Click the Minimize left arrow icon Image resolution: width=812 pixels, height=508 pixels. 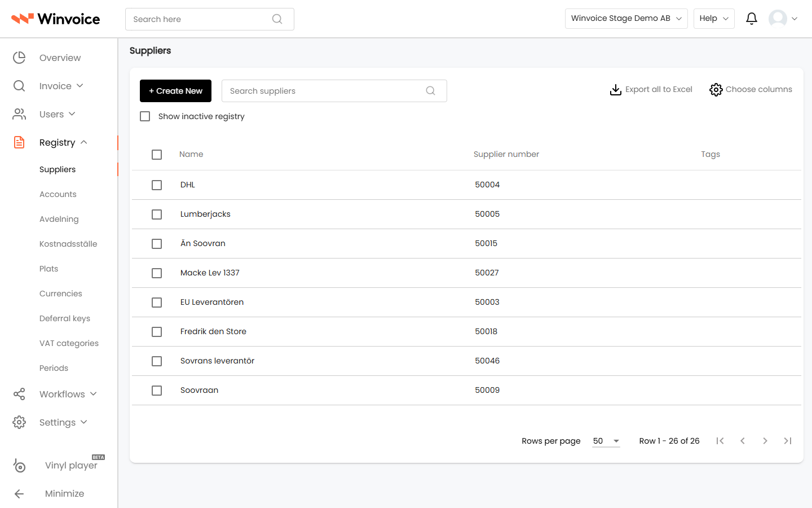point(19,494)
